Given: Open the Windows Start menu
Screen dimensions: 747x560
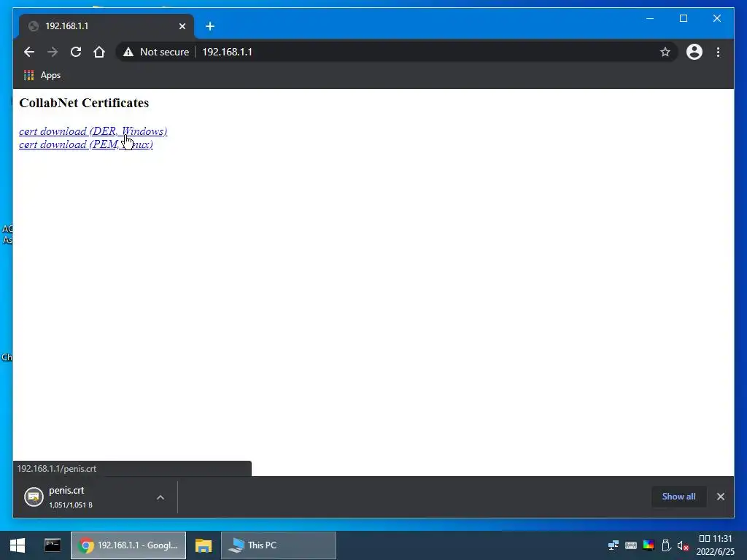Looking at the screenshot, I should click(18, 545).
